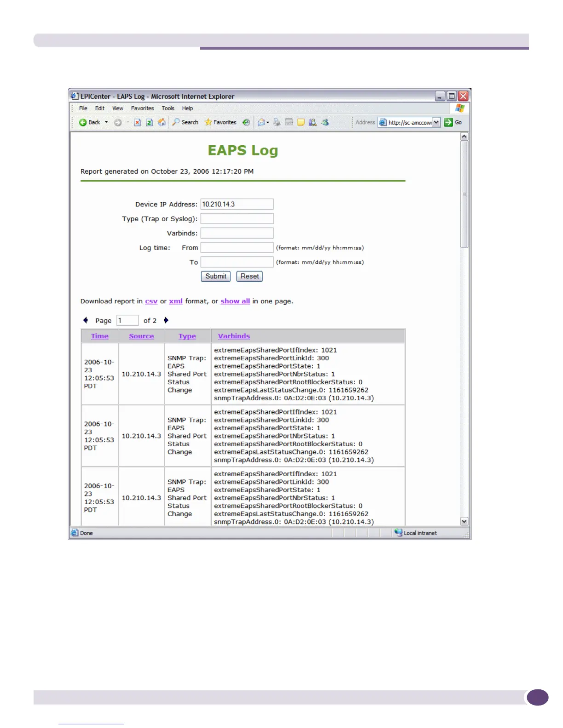The height and width of the screenshot is (728, 563).
Task: Click the Forward navigation button
Action: pyautogui.click(x=118, y=122)
